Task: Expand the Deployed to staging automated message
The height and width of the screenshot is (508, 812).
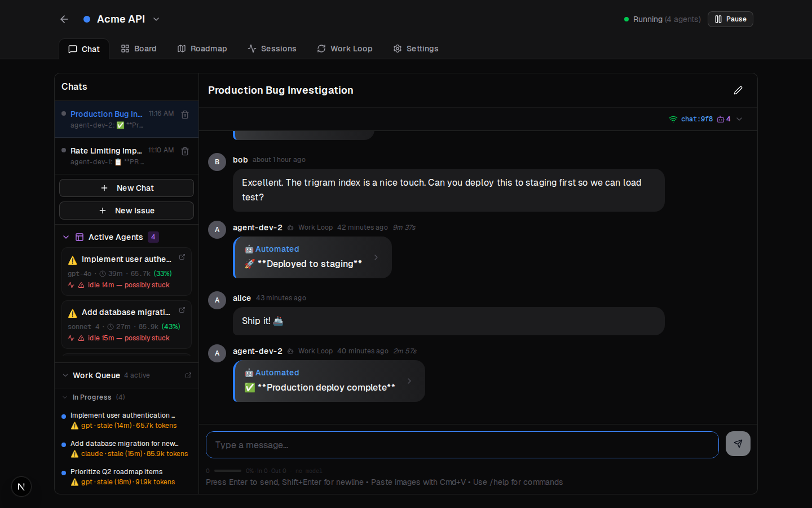Action: point(376,257)
